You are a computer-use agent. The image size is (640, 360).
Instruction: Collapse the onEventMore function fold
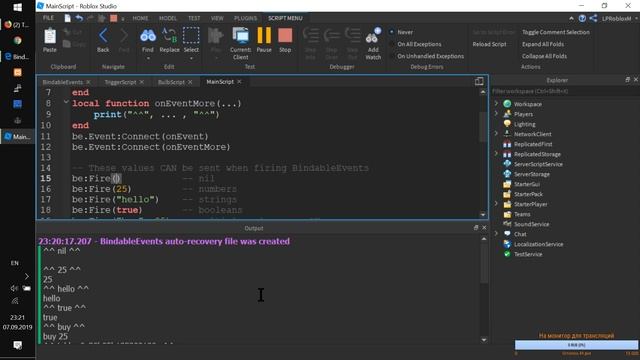[x=66, y=102]
